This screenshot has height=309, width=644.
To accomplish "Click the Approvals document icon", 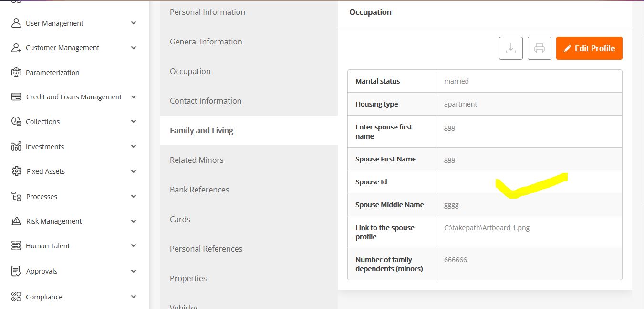I will (16, 271).
